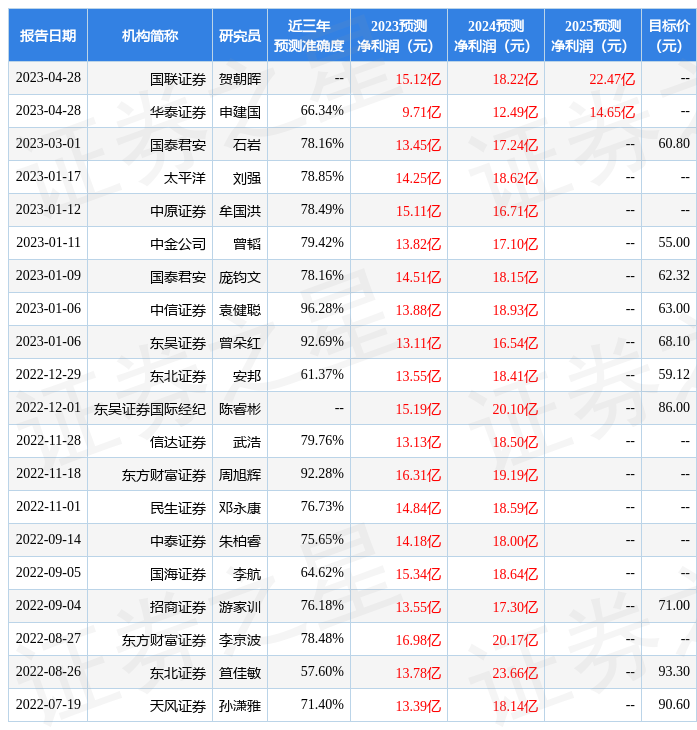This screenshot has width=697, height=730.
Task: Select researcher 安邦
Action: [247, 376]
